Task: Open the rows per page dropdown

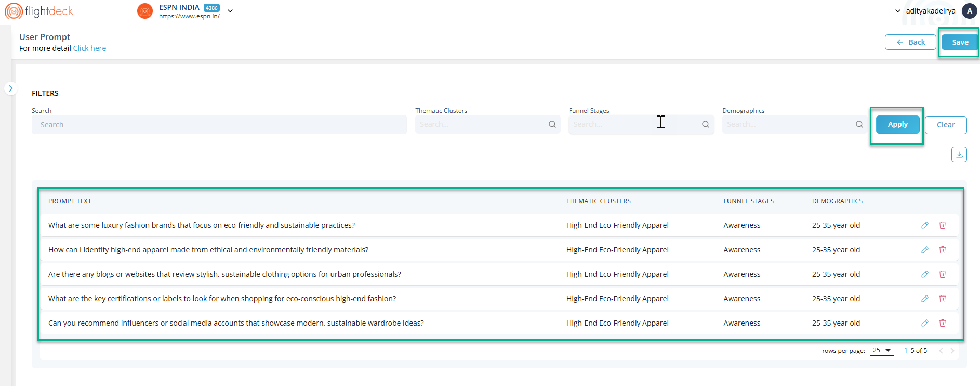Action: pyautogui.click(x=882, y=350)
